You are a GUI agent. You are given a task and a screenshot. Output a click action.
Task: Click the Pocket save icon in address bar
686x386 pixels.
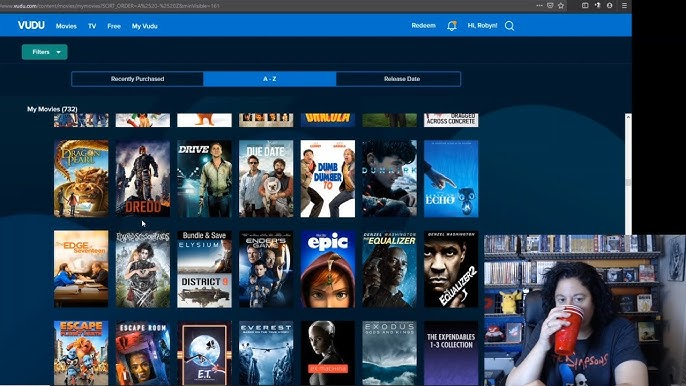(x=550, y=6)
